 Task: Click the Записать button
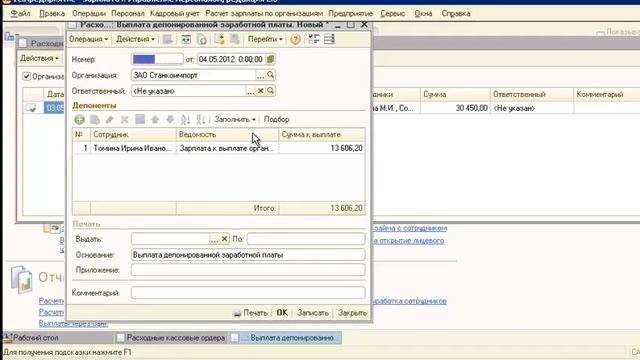(313, 313)
